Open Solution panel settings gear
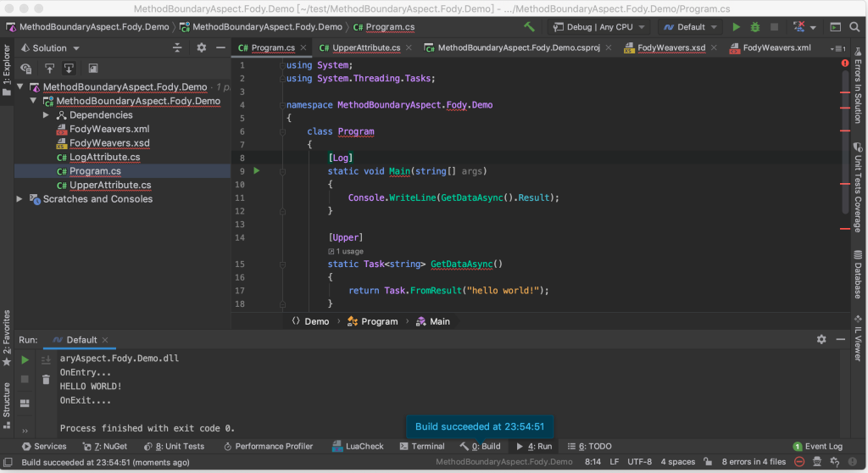868x473 pixels. 202,47
